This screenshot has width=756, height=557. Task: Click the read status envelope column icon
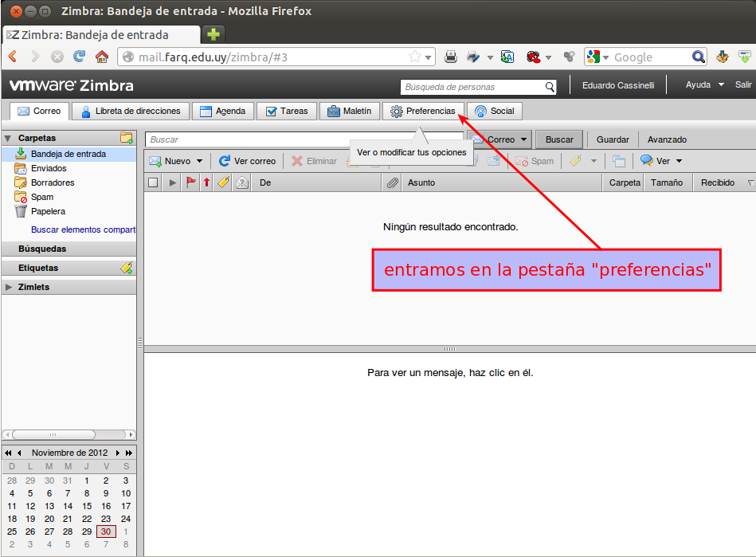pyautogui.click(x=242, y=182)
